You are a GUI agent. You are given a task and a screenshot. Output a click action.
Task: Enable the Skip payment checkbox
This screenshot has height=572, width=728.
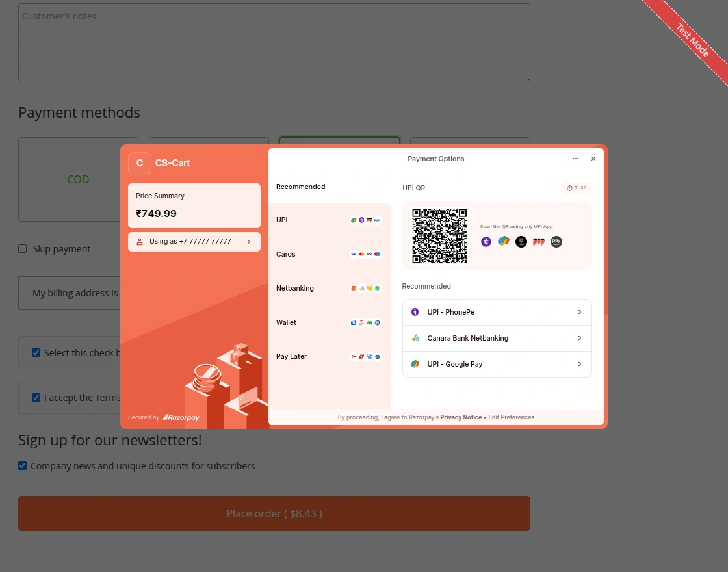tap(22, 248)
